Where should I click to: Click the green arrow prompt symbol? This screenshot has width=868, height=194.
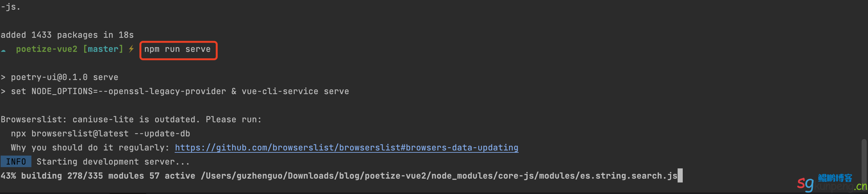pyautogui.click(x=4, y=51)
